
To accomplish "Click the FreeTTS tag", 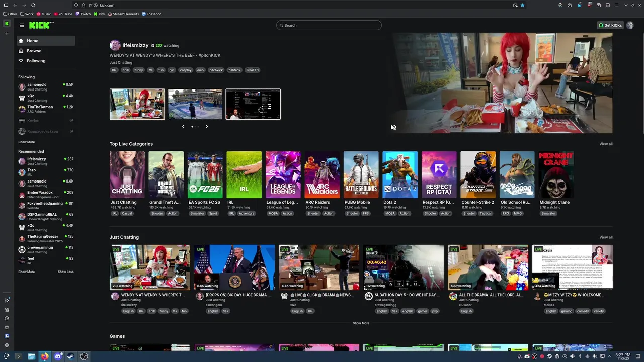I will click(x=252, y=70).
